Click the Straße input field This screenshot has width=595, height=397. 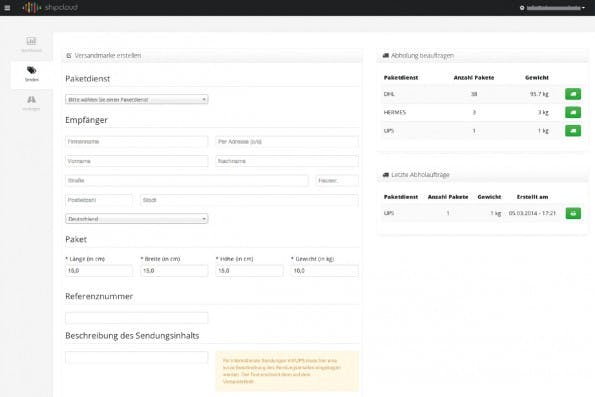pos(187,181)
